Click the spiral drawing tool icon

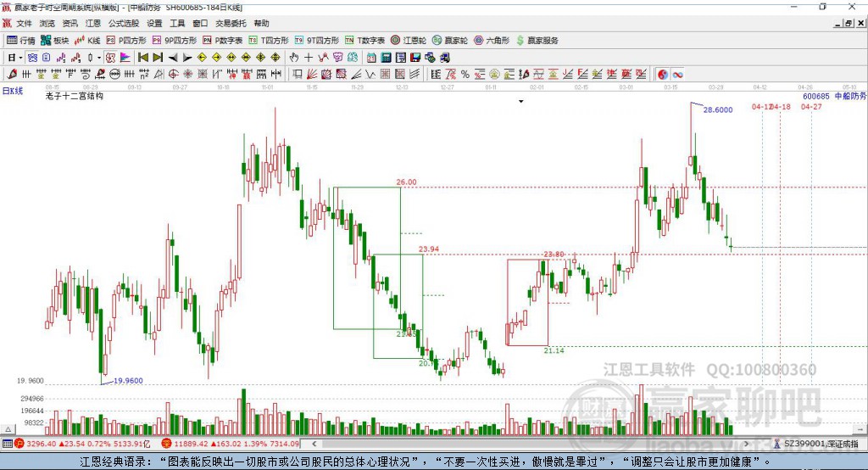(86, 74)
